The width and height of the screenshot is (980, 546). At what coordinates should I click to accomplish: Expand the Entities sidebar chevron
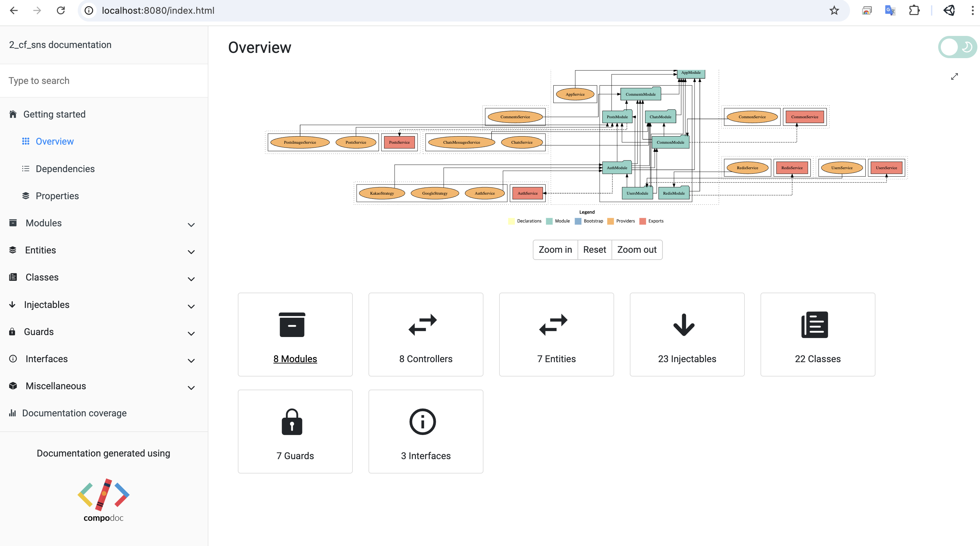click(x=191, y=252)
